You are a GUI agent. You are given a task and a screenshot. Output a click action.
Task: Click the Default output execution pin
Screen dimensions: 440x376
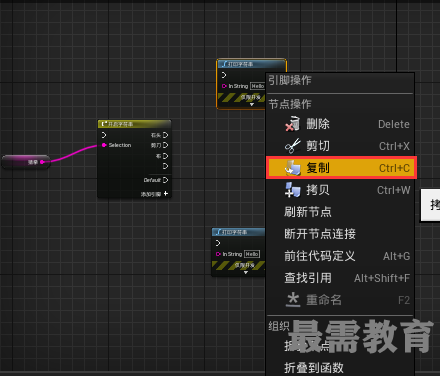click(x=166, y=180)
